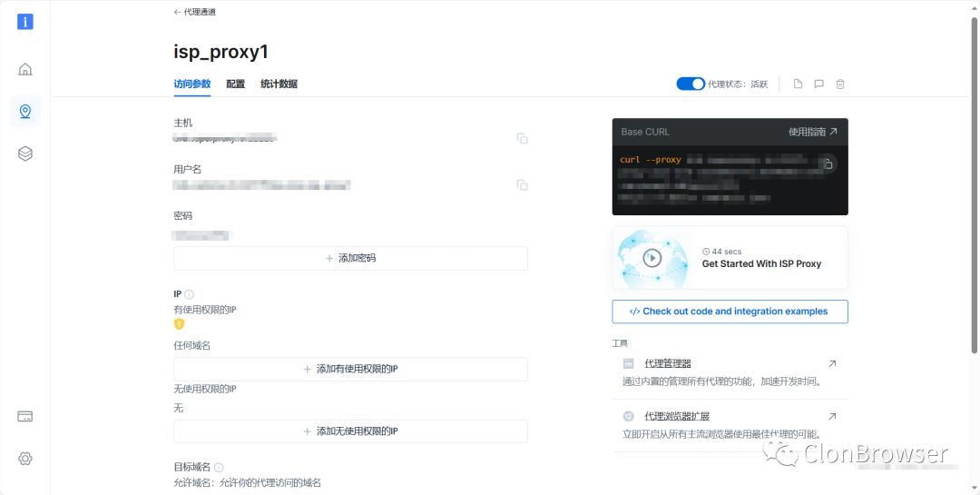Click the comment icon near proxy status
980x495 pixels.
pyautogui.click(x=818, y=84)
